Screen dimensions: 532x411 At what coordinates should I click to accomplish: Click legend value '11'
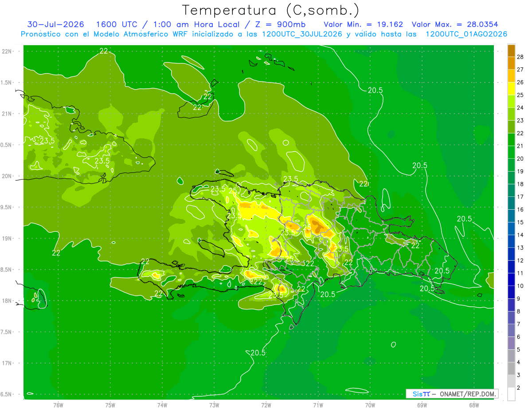click(x=520, y=273)
